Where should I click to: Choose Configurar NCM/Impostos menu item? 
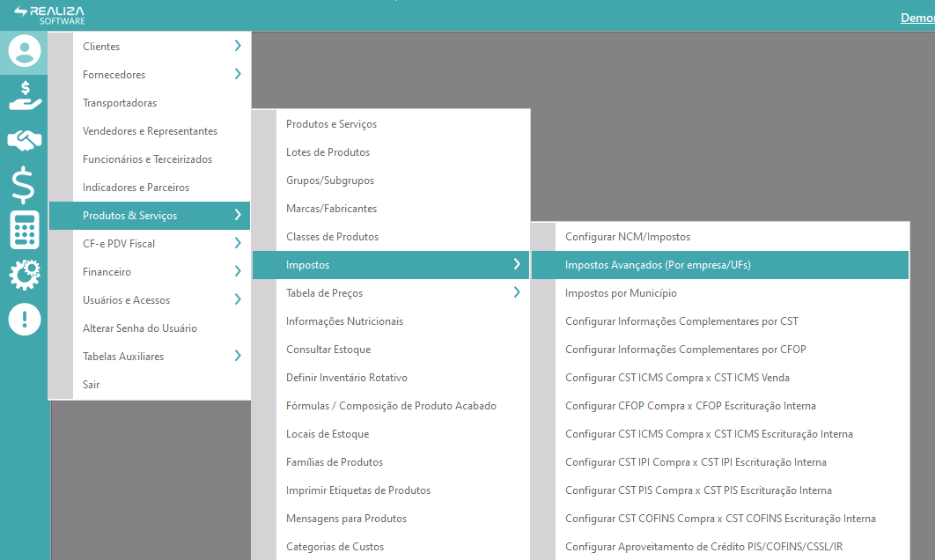click(627, 237)
